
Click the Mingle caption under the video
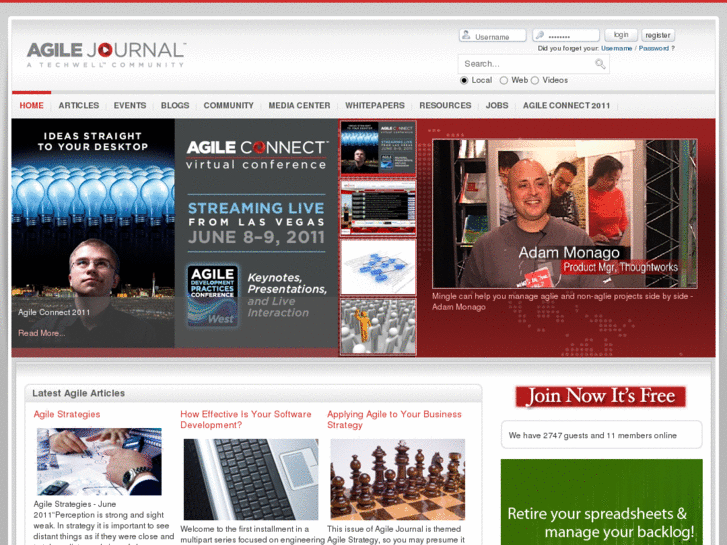click(562, 301)
